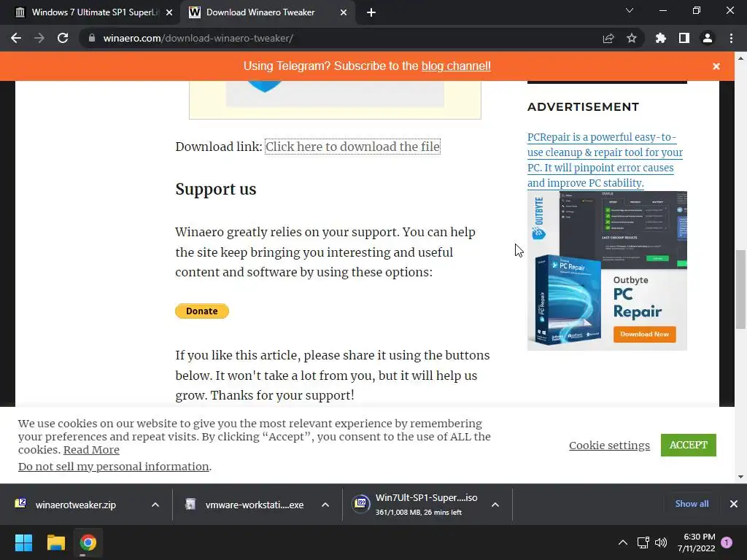Open PCRepair advertisement text link
Viewport: 747px width, 560px height.
coord(605,160)
